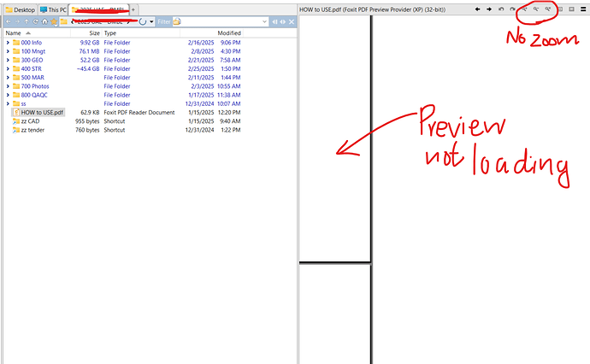Click first zoom magnifier in preview toolbar
This screenshot has width=590, height=364.
524,9
